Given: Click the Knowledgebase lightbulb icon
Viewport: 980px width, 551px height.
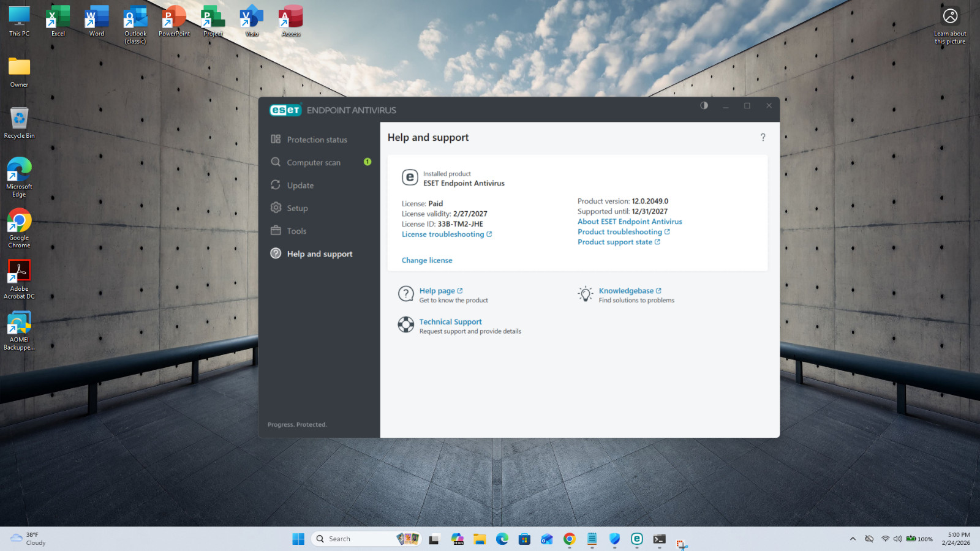Looking at the screenshot, I should (586, 294).
